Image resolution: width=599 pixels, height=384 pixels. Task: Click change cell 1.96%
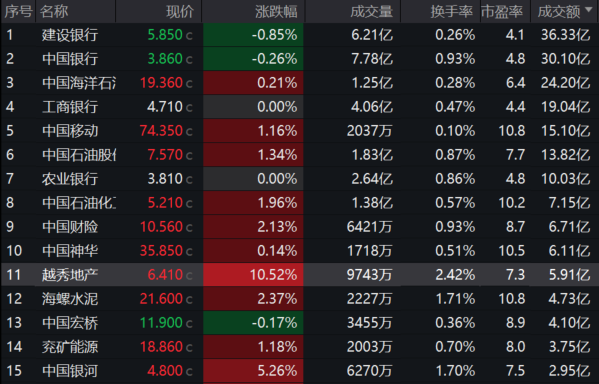point(253,203)
